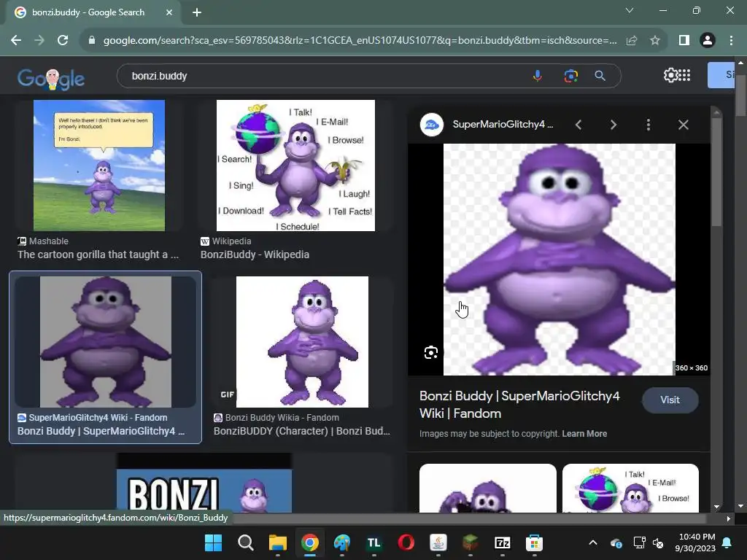Image resolution: width=747 pixels, height=560 pixels.
Task: Open the Mashable Bonzi thumbnail
Action: pyautogui.click(x=99, y=166)
